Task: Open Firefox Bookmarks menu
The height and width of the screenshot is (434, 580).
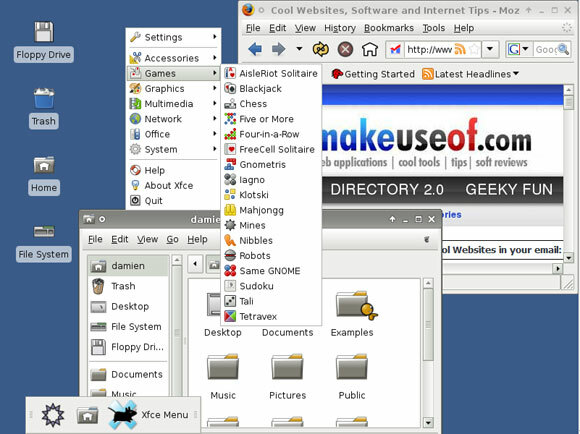Action: point(389,28)
